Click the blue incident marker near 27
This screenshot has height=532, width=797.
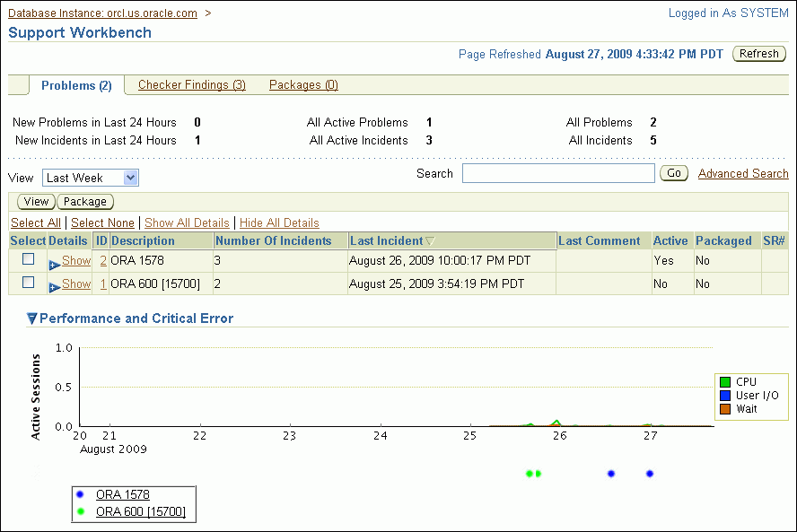pyautogui.click(x=650, y=474)
